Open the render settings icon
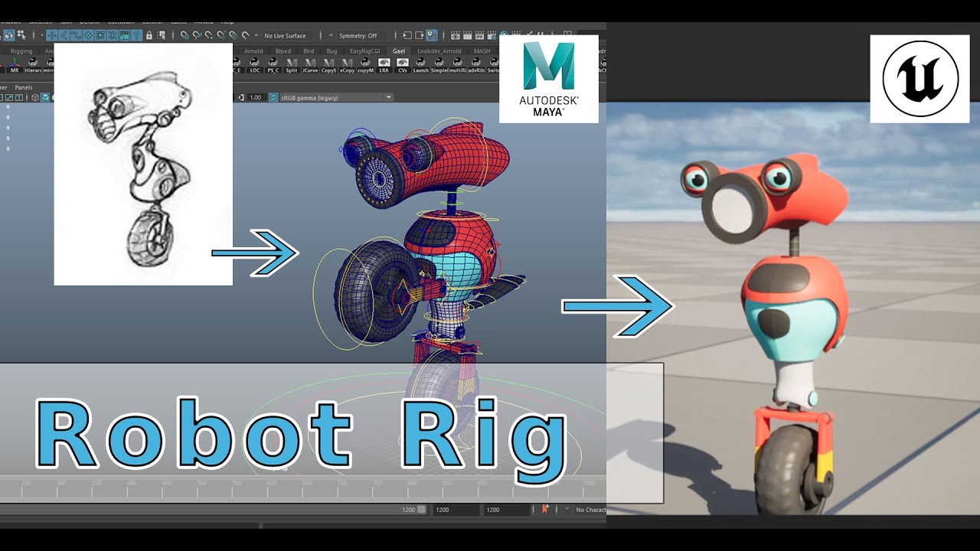The image size is (980, 551). [492, 35]
